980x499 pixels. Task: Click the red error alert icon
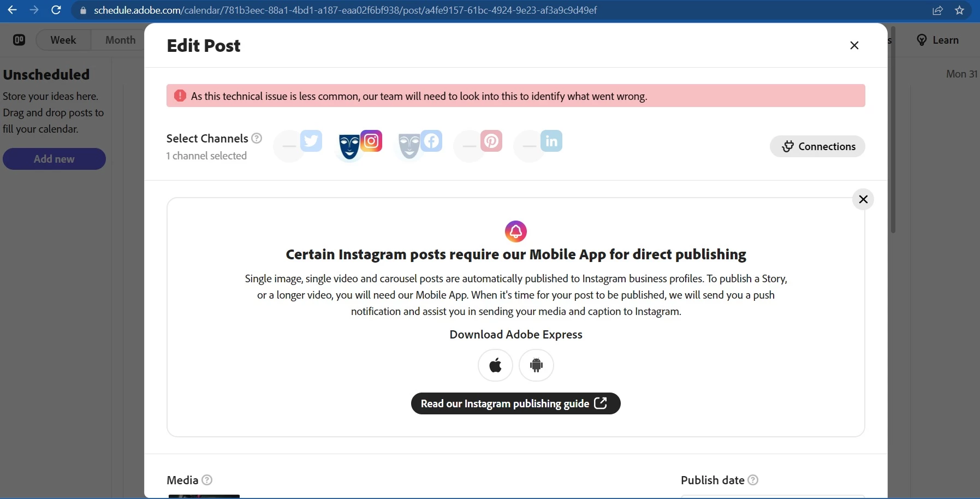coord(180,96)
